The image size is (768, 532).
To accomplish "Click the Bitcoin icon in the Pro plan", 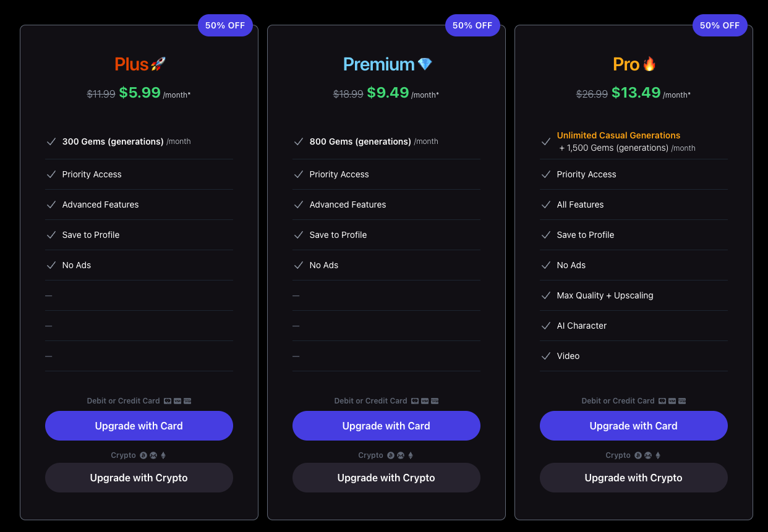I will [638, 455].
